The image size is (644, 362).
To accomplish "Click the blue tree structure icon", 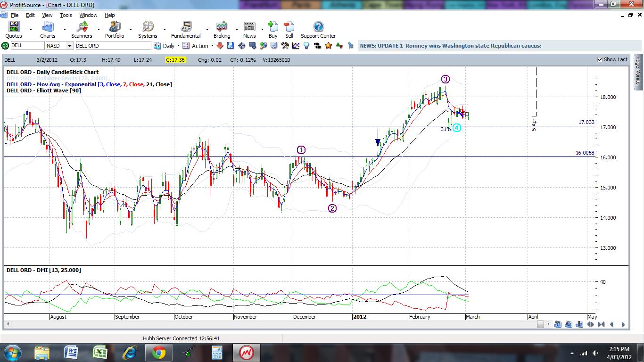I will click(x=350, y=46).
